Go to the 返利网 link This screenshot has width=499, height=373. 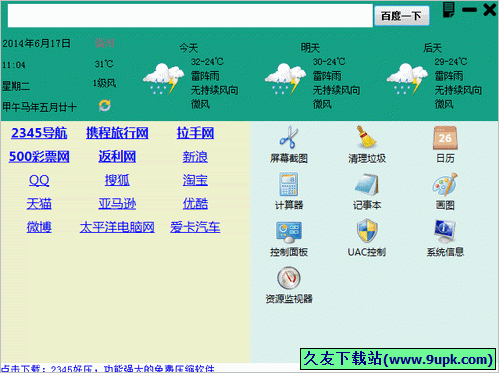click(117, 157)
